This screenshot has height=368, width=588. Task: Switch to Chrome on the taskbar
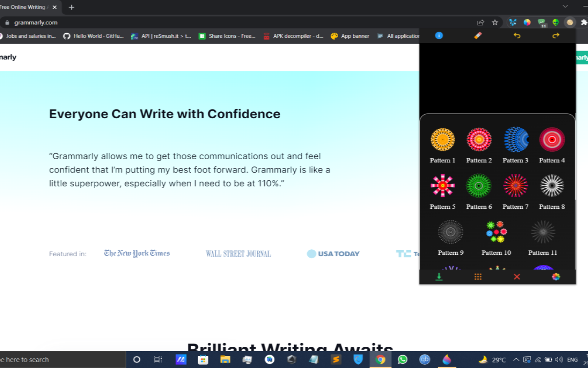coord(380,360)
